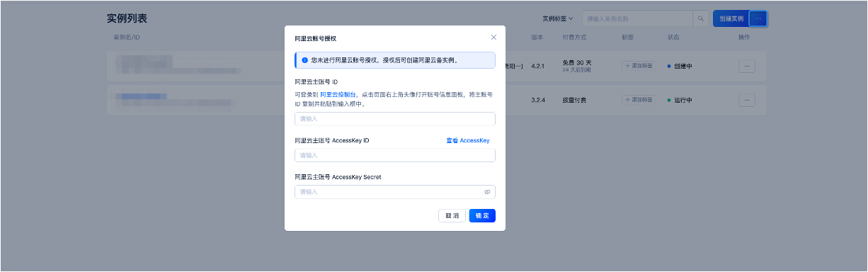
Task: Click the 状态 column header
Action: pyautogui.click(x=673, y=37)
